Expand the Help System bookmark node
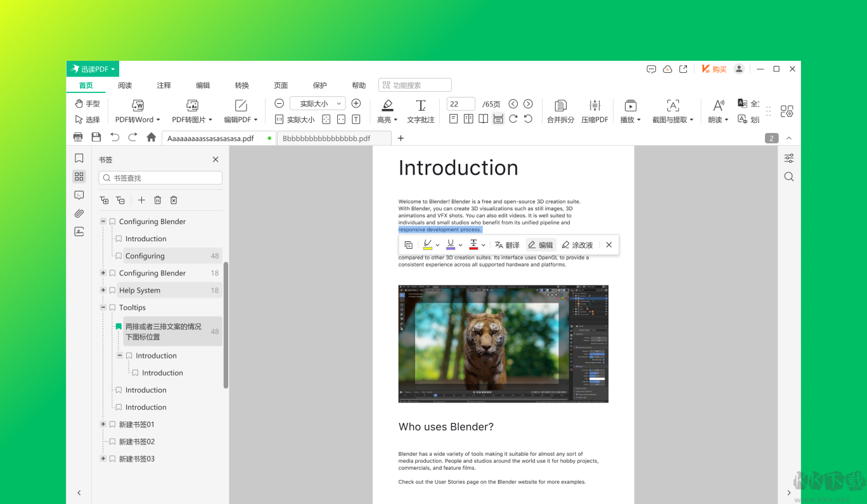This screenshot has height=504, width=867. [103, 290]
